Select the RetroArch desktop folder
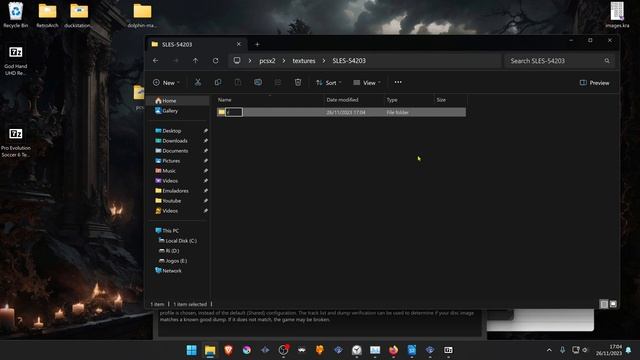The width and height of the screenshot is (640, 360). tap(47, 15)
